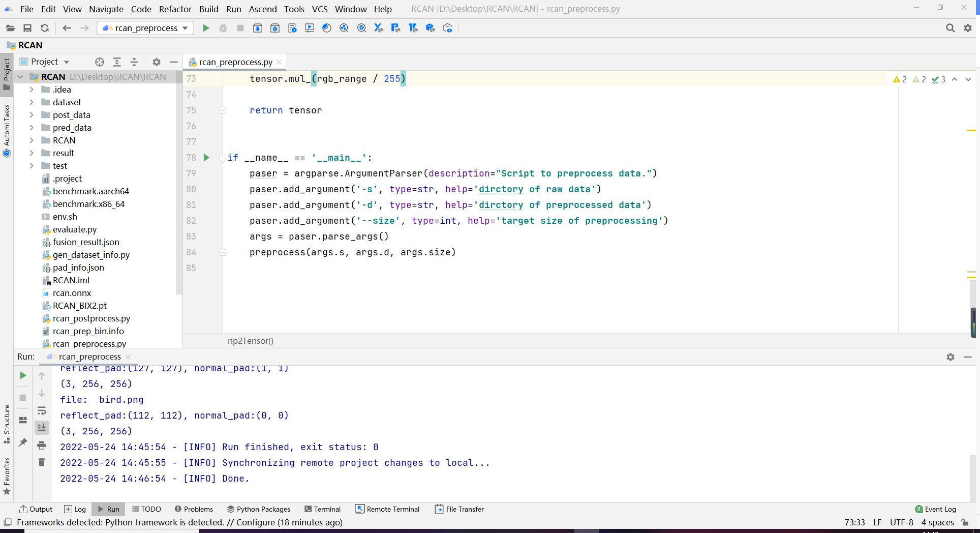
Task: Open evaluate.py in project tree
Action: 74,229
